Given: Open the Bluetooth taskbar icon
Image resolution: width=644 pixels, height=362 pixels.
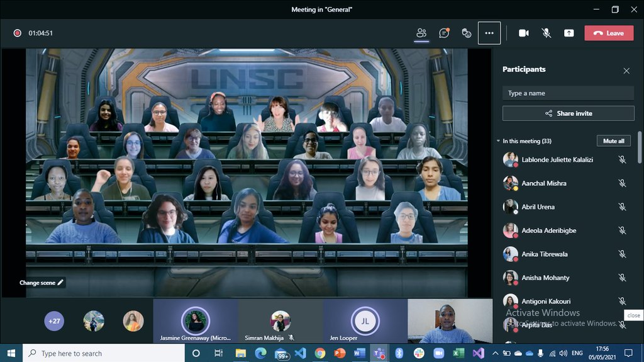Looking at the screenshot, I should click(x=399, y=353).
